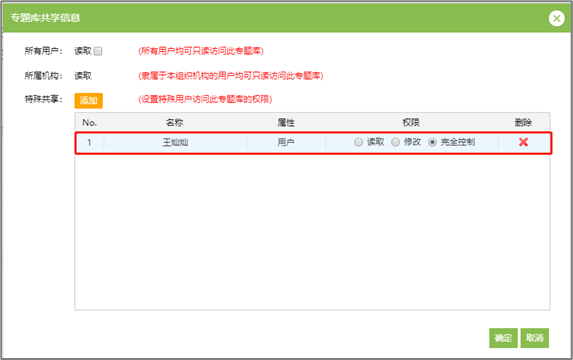The width and height of the screenshot is (573, 360).
Task: Click the 删除 column header
Action: [523, 122]
